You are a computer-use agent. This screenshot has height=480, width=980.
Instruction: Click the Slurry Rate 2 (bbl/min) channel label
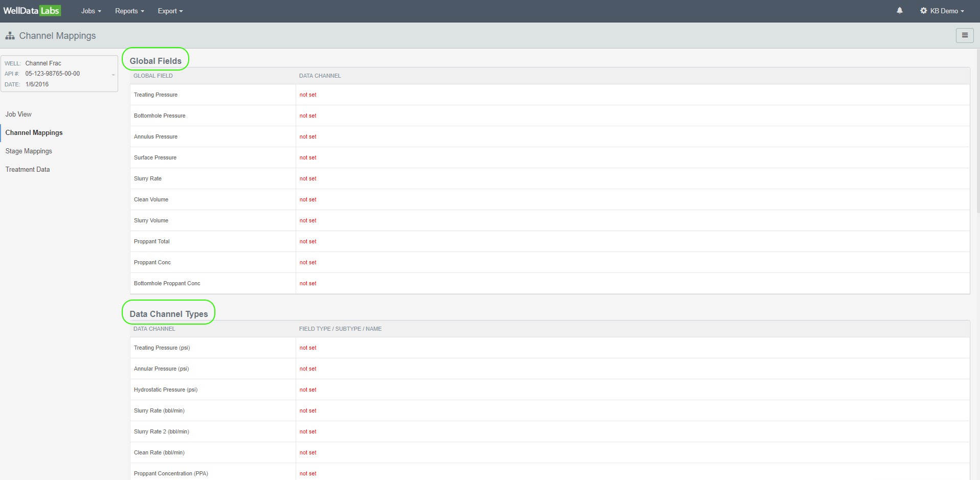point(162,431)
